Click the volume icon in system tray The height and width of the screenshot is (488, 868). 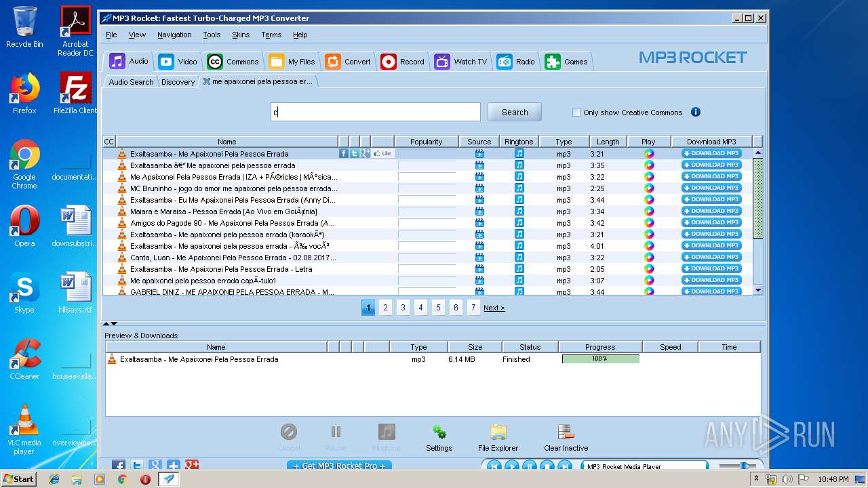coord(787,479)
